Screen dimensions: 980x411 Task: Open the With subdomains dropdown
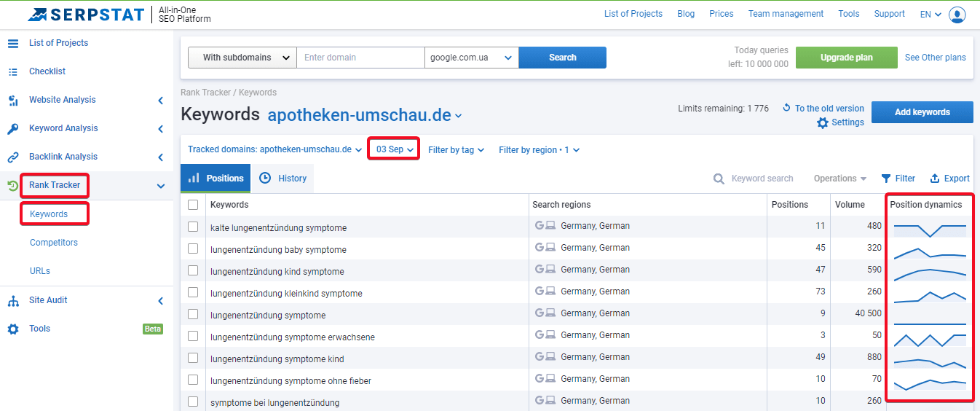(x=242, y=58)
